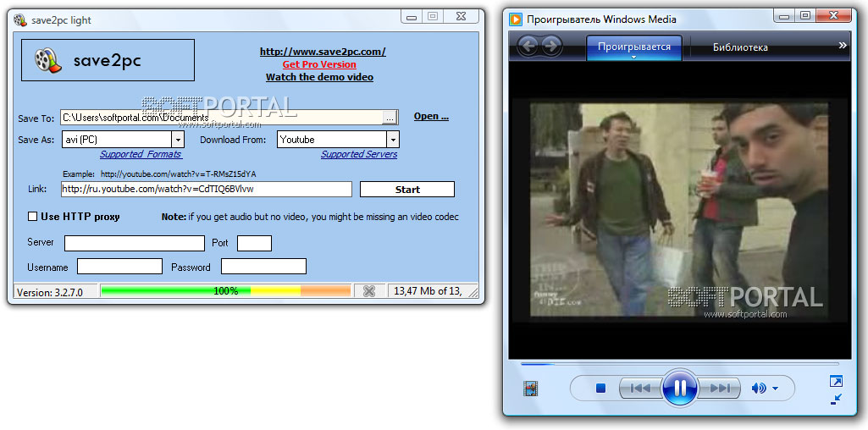
Task: Click the Windows Media Player title icon
Action: [516, 19]
